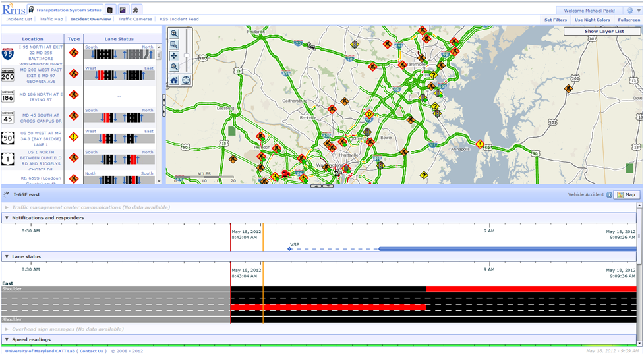Screen dimensions: 644x355
Task: Click incident list scrollbar down arrow
Action: pyautogui.click(x=160, y=181)
